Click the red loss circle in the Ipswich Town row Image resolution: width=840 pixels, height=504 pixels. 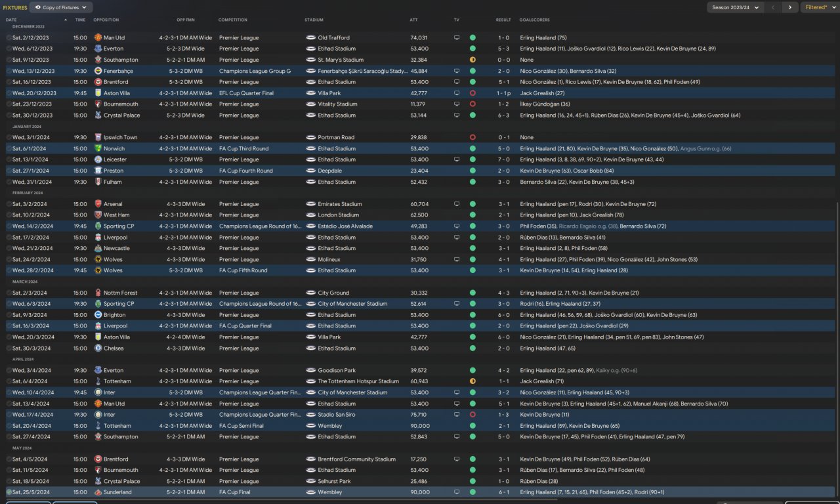point(472,137)
